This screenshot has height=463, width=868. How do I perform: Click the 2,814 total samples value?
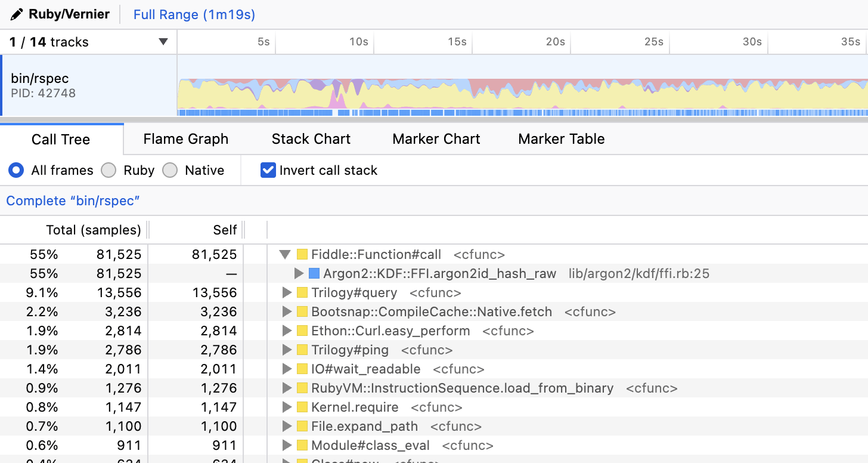123,331
